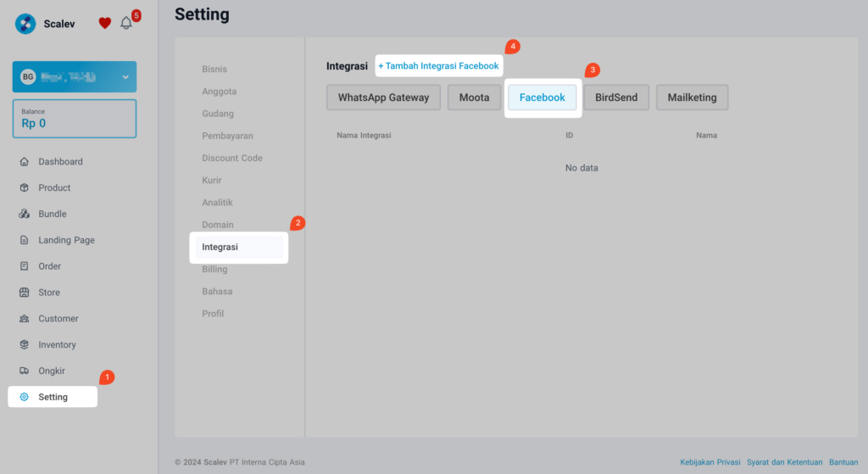Click the Integrasi section heading
Viewport: 868px width, 474px height.
[347, 66]
